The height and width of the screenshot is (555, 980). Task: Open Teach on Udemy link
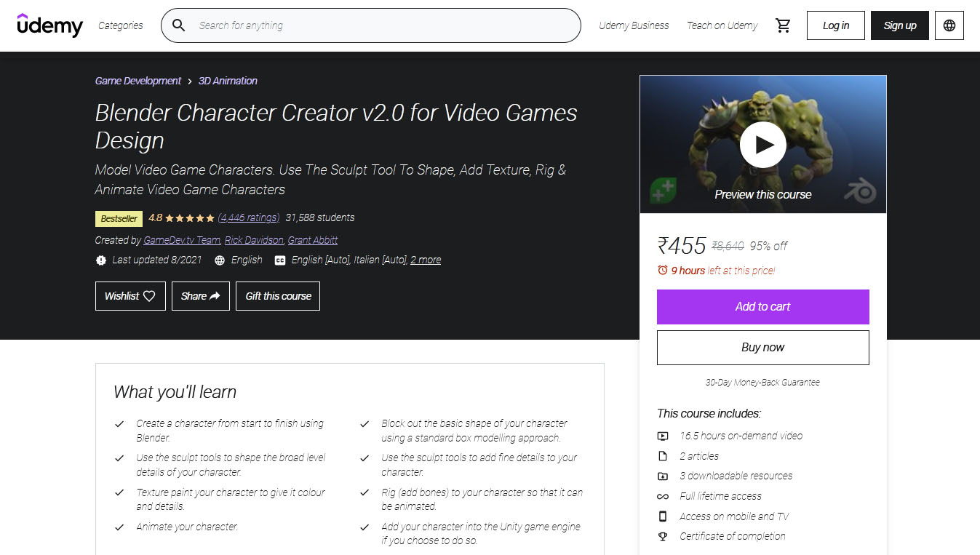[722, 25]
